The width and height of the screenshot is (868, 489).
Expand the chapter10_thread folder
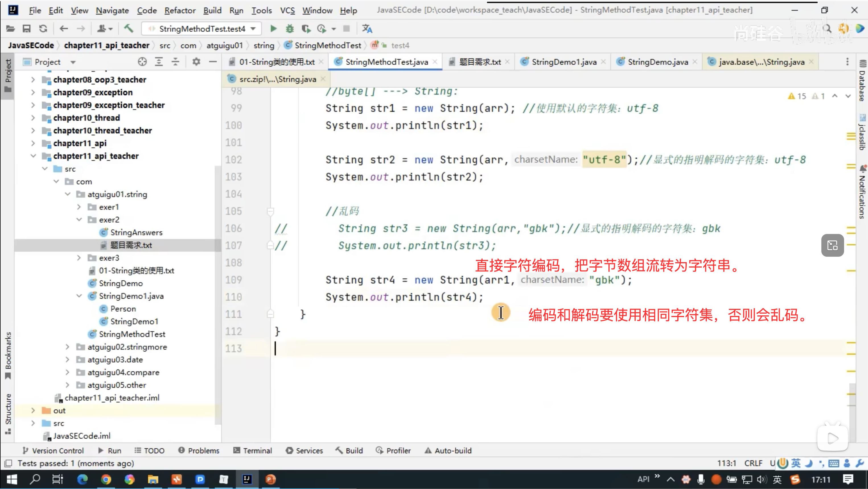click(x=33, y=118)
